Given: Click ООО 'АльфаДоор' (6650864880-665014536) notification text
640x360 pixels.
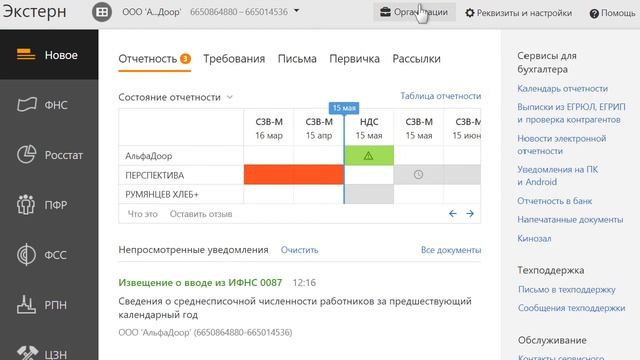Looking at the screenshot, I should 205,332.
